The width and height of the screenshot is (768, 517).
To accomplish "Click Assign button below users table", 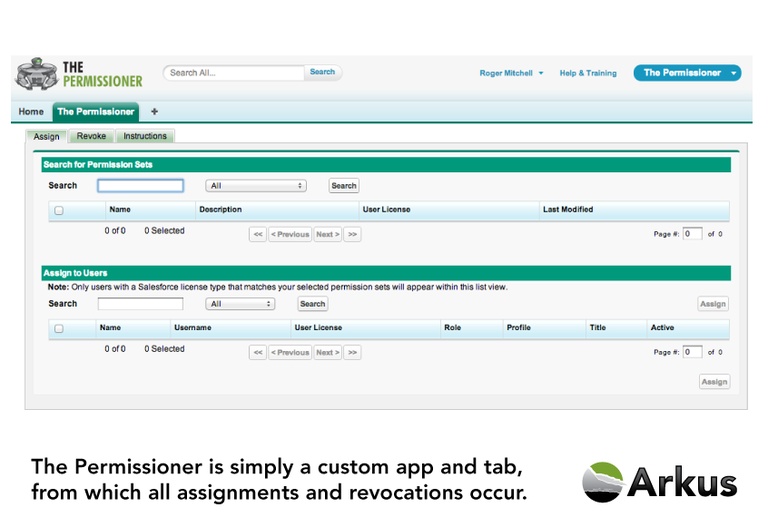I will coord(714,382).
